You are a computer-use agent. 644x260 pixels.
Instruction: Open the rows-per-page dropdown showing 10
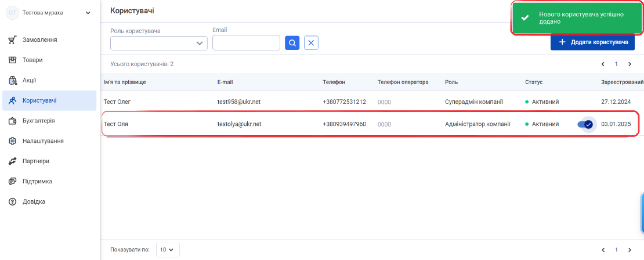[168, 250]
